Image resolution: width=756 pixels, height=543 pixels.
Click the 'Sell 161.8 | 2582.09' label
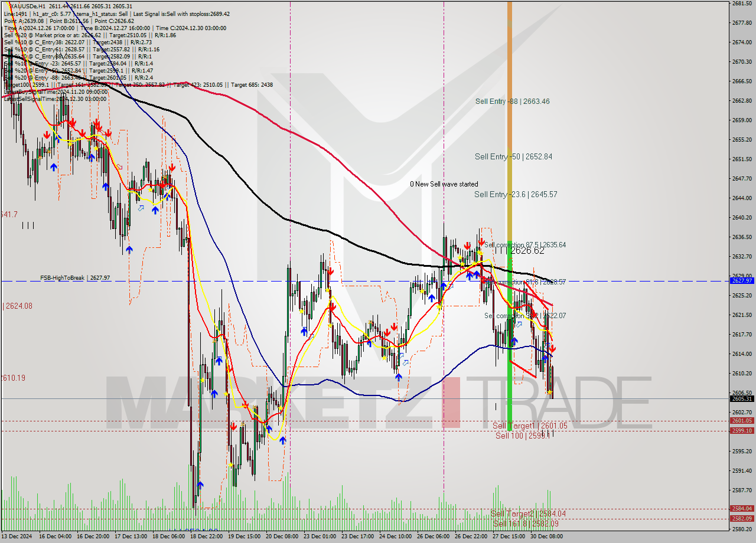pos(526,524)
